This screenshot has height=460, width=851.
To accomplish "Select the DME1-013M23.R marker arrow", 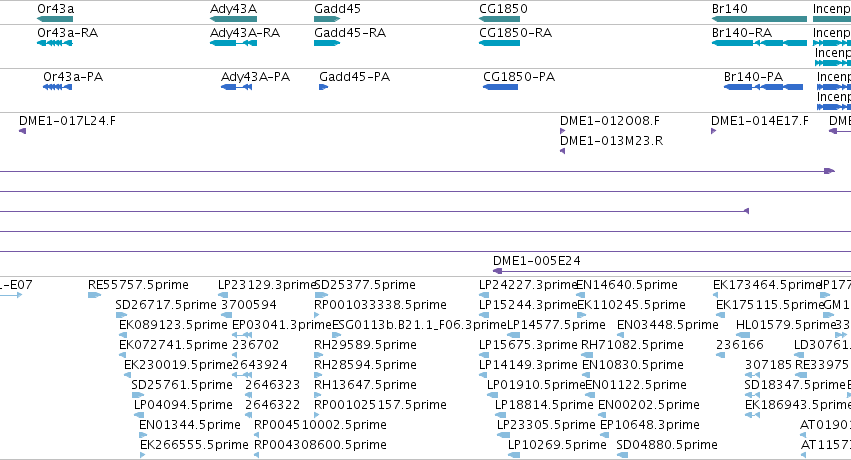I will (563, 151).
